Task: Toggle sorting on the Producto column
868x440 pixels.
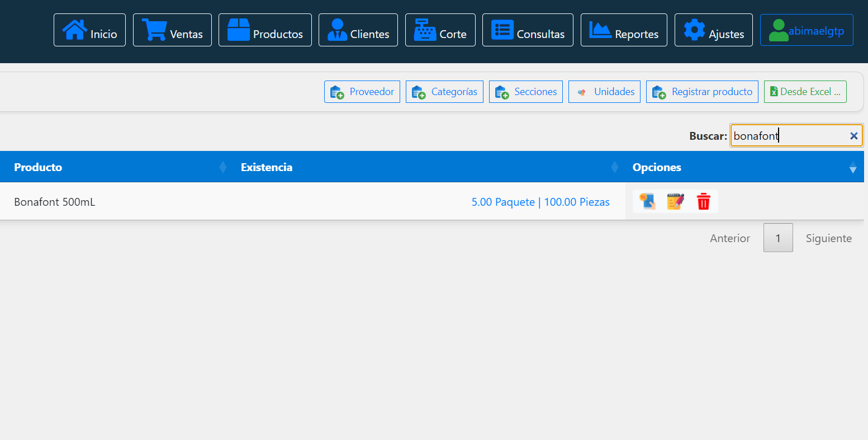Action: pos(222,166)
